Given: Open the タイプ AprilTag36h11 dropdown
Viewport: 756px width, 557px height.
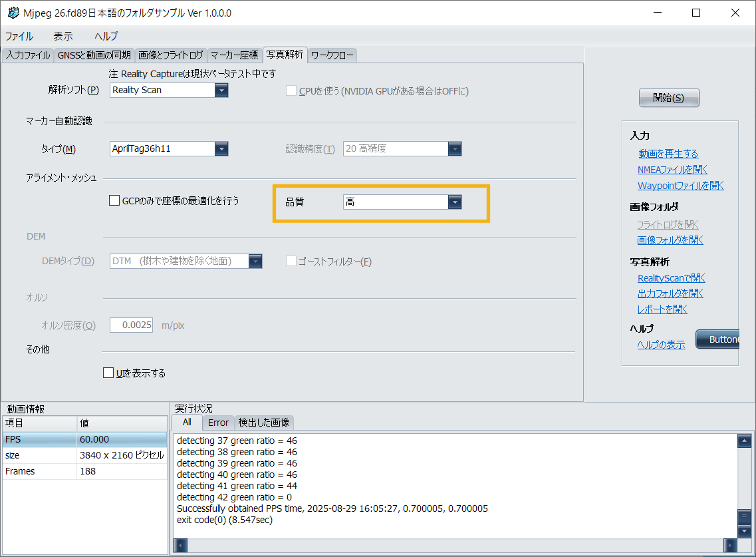Looking at the screenshot, I should coord(221,148).
